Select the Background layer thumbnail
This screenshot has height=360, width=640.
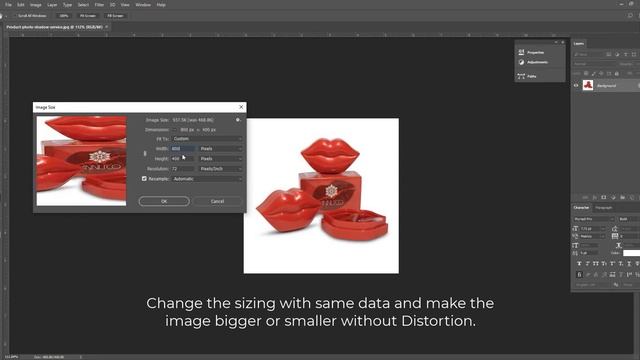(x=588, y=85)
